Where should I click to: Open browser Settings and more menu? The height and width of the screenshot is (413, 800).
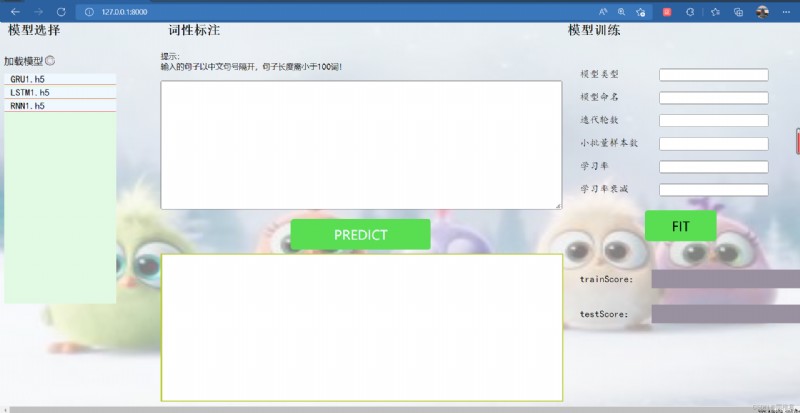(786, 12)
